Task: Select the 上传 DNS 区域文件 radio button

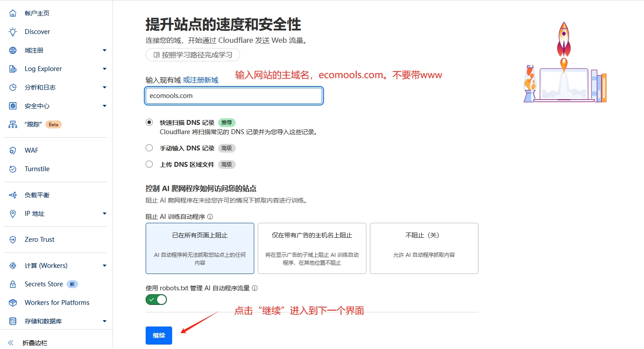Action: 149,164
